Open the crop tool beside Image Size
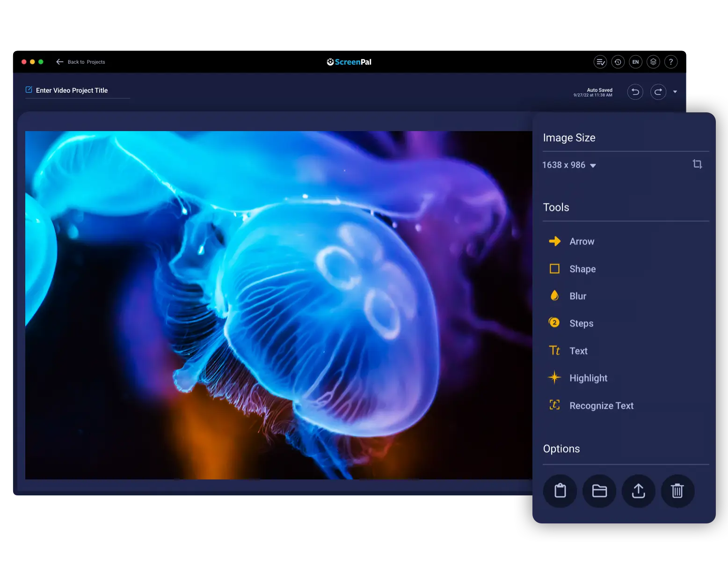The height and width of the screenshot is (574, 728). (698, 164)
